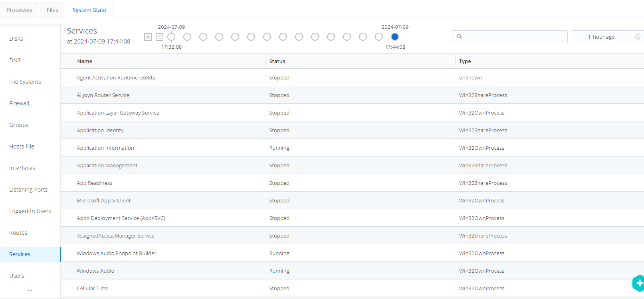This screenshot has height=299, width=644.
Task: Open the clock icon in time selector
Action: [638, 37]
